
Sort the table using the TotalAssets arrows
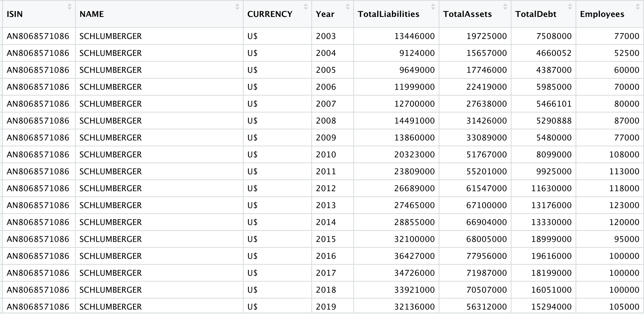pyautogui.click(x=505, y=7)
